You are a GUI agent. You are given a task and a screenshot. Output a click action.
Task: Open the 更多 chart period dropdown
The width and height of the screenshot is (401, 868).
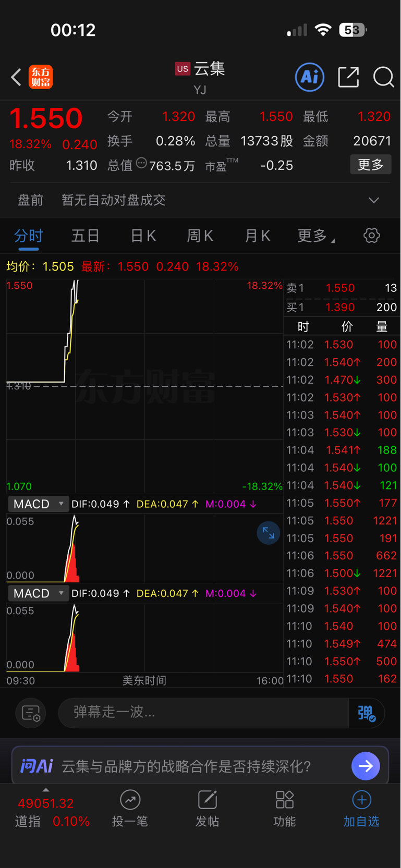[x=317, y=236]
